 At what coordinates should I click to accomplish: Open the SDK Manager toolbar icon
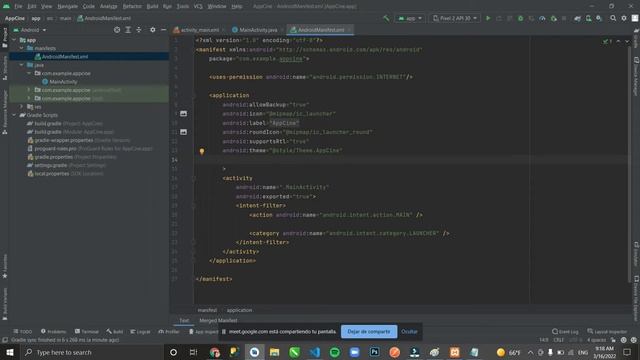599,18
